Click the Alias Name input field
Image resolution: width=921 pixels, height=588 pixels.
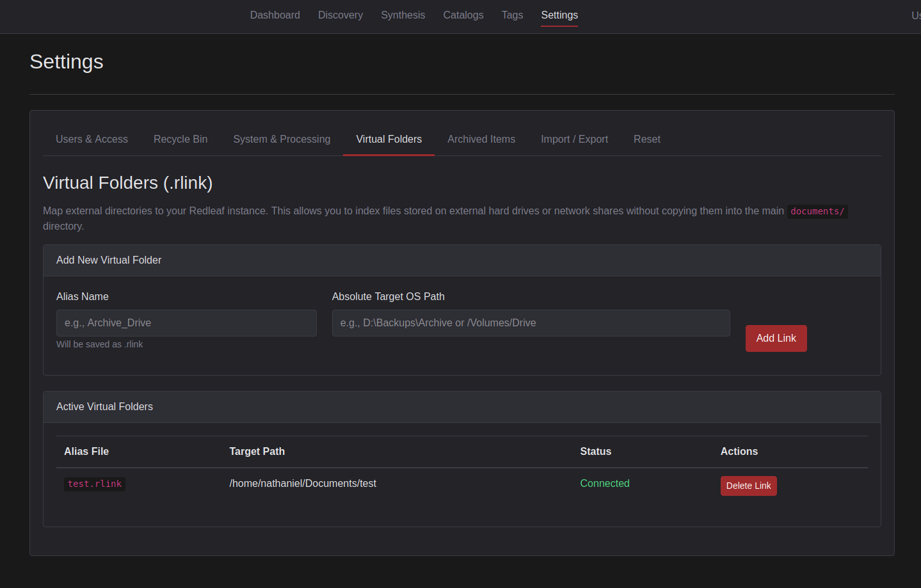click(x=186, y=323)
